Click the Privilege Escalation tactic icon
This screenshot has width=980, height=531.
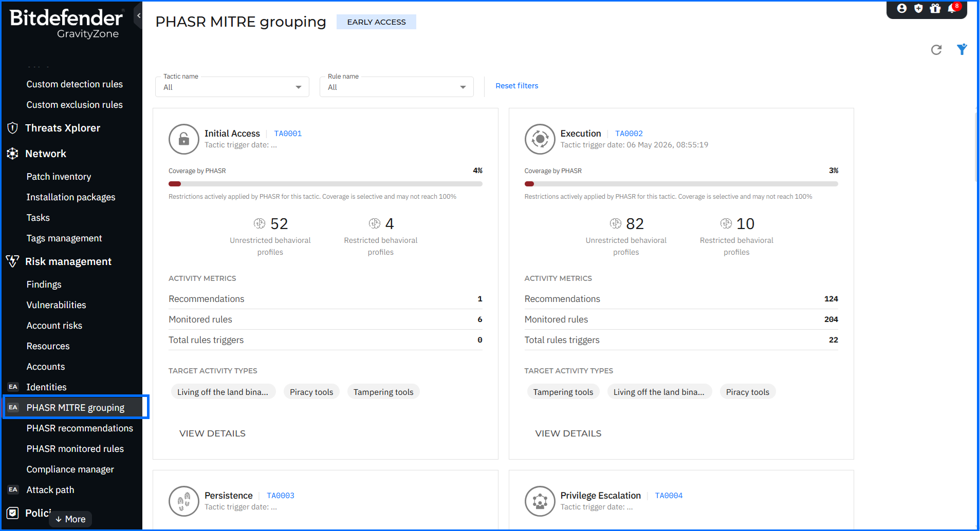[x=540, y=501]
